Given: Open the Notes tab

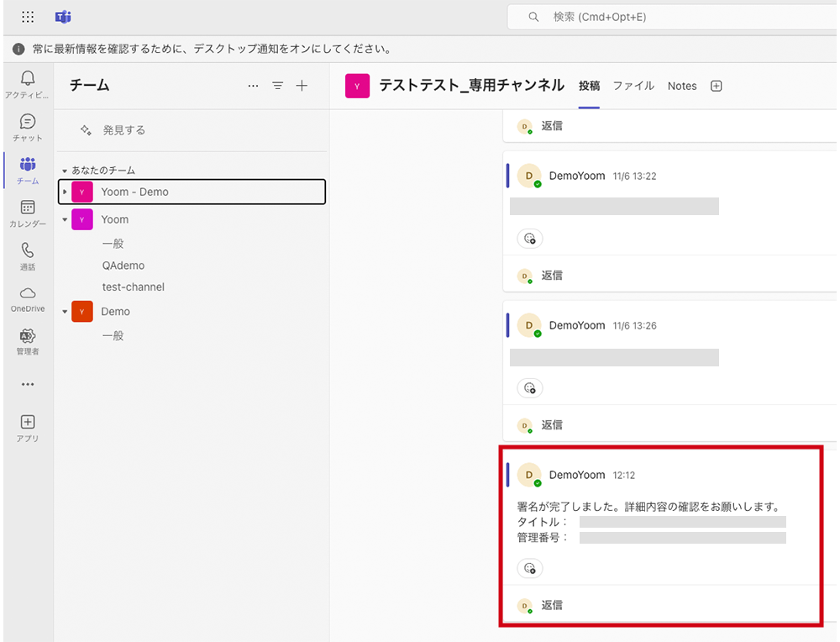Looking at the screenshot, I should tap(682, 87).
